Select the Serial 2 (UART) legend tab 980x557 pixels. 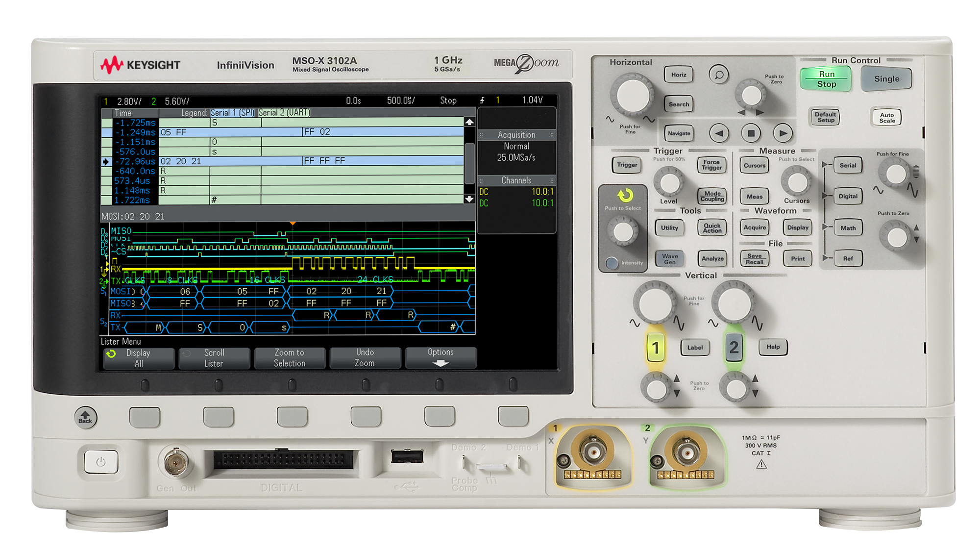[284, 112]
